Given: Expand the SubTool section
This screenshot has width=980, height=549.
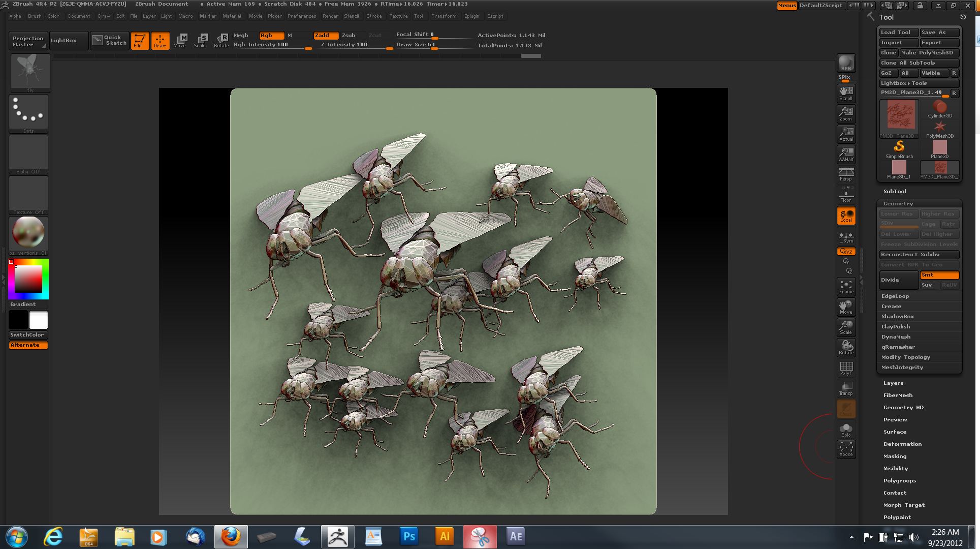Looking at the screenshot, I should point(894,191).
